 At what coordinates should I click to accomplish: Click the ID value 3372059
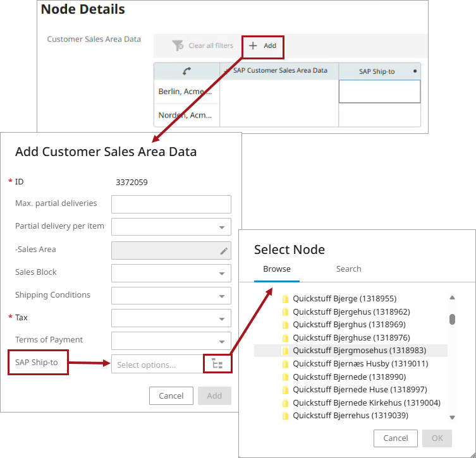click(x=131, y=183)
